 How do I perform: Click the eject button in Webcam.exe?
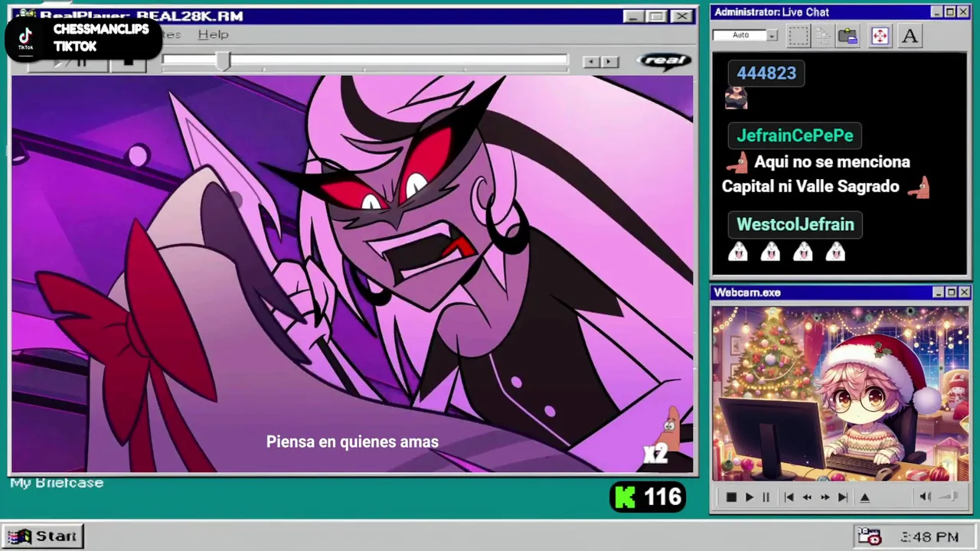pyautogui.click(x=865, y=497)
